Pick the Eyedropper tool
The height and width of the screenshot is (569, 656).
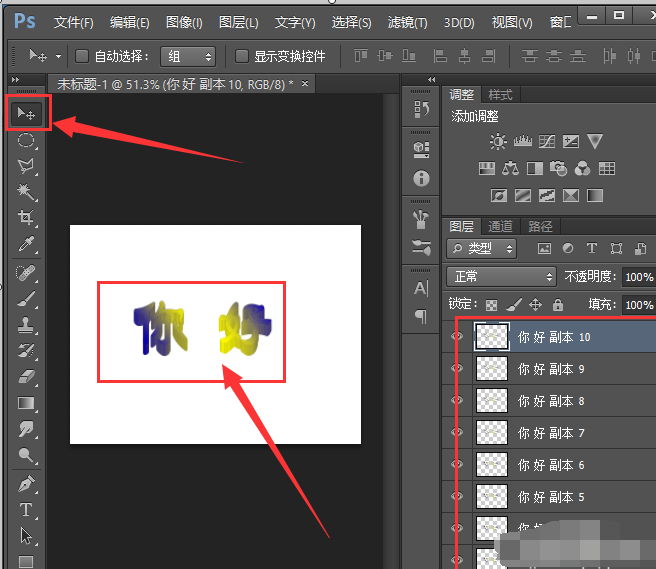tap(27, 244)
